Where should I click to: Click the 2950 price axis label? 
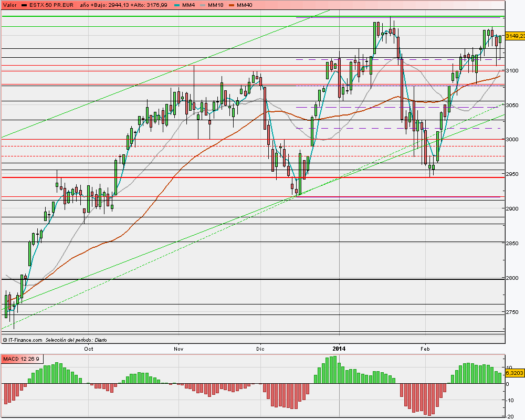pyautogui.click(x=512, y=174)
